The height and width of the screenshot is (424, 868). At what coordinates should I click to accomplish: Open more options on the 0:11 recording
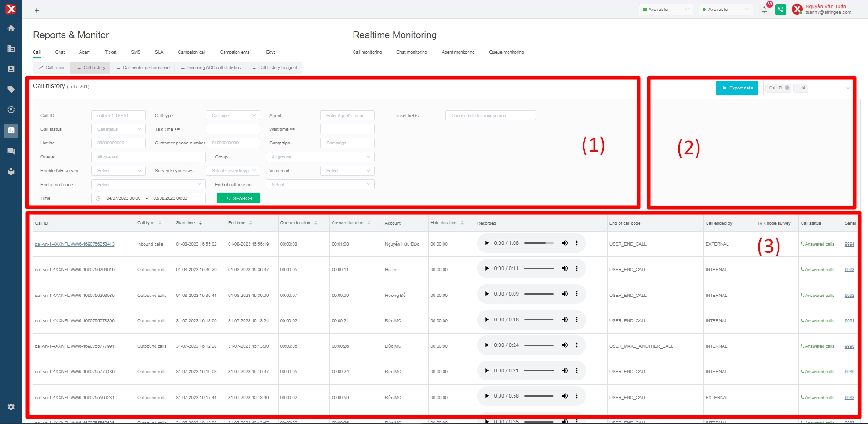577,268
